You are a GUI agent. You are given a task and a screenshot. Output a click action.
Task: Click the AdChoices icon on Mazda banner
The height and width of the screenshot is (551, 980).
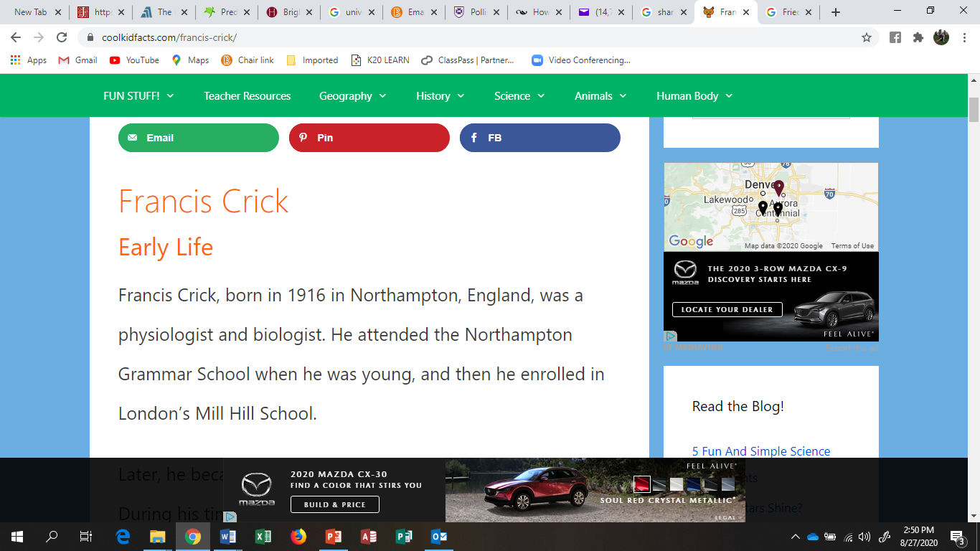click(x=230, y=517)
